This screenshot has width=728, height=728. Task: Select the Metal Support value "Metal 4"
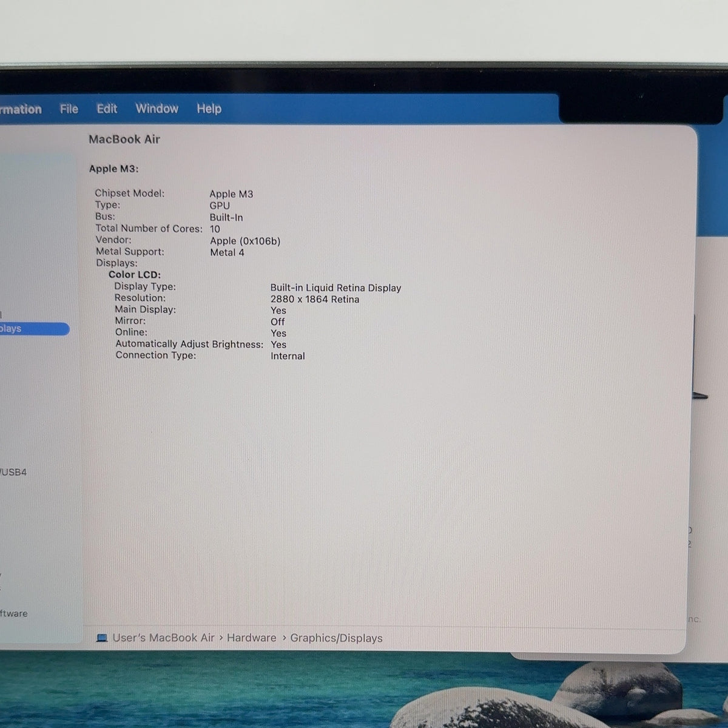coord(227,252)
